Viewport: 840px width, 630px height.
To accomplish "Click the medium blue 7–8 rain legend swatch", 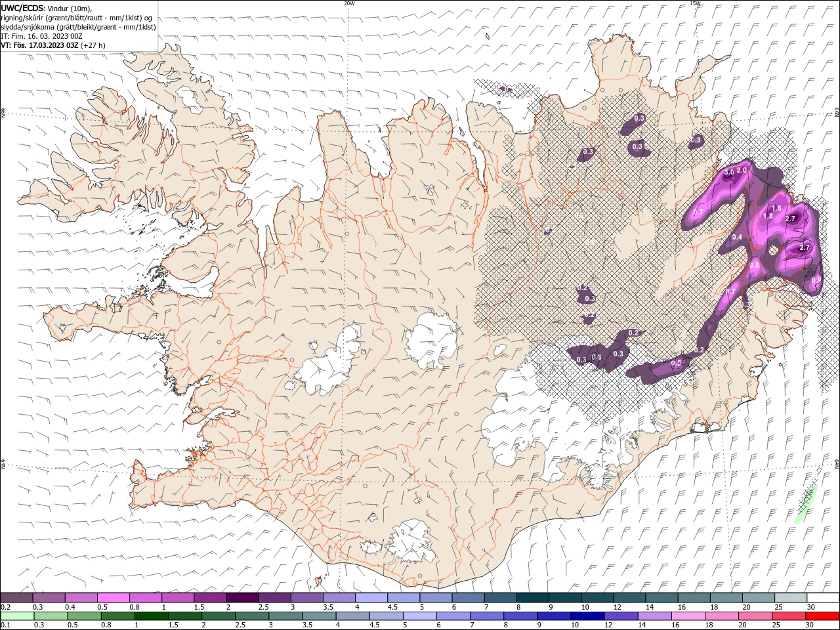I will [486, 616].
